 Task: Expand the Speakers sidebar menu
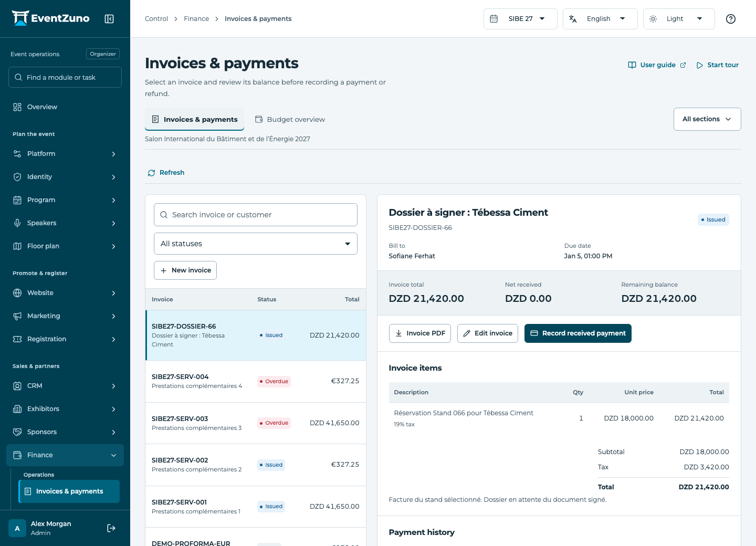point(65,223)
